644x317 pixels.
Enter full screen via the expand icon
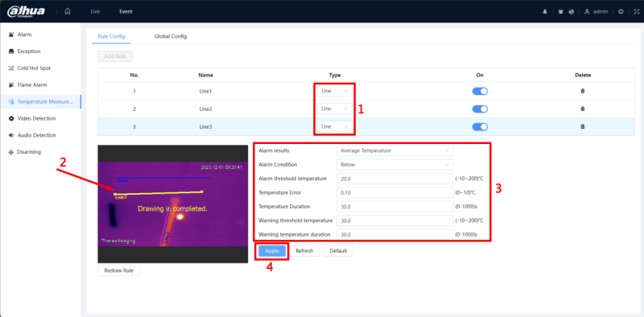636,12
